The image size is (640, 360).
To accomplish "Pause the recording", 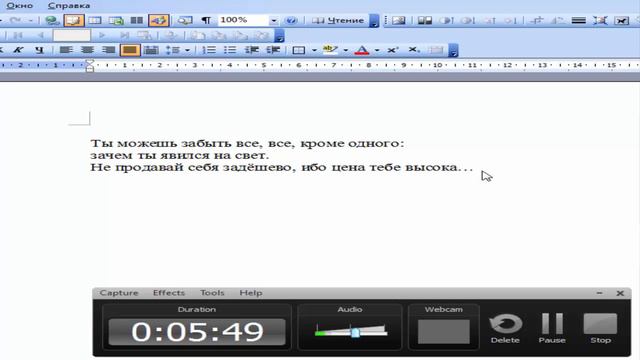I will coord(552,329).
